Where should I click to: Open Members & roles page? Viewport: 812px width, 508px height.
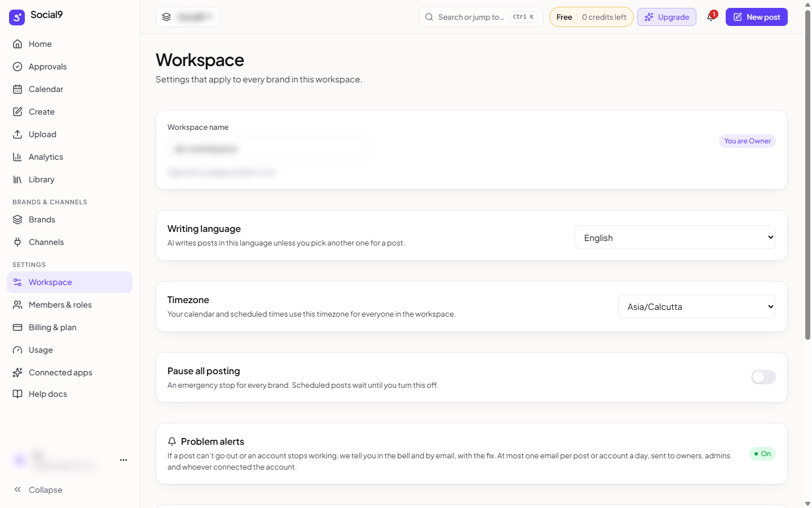pyautogui.click(x=69, y=305)
